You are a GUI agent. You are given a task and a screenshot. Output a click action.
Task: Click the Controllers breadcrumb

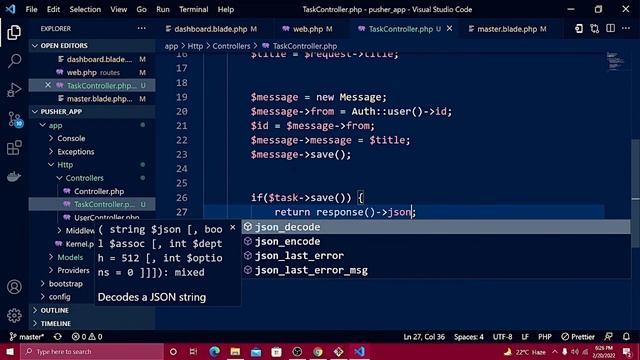tap(231, 46)
